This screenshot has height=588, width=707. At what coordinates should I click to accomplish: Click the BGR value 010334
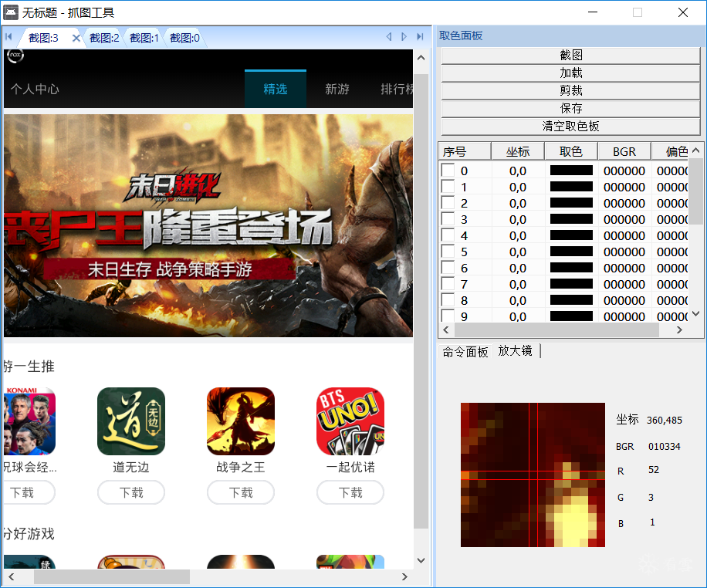click(x=665, y=447)
